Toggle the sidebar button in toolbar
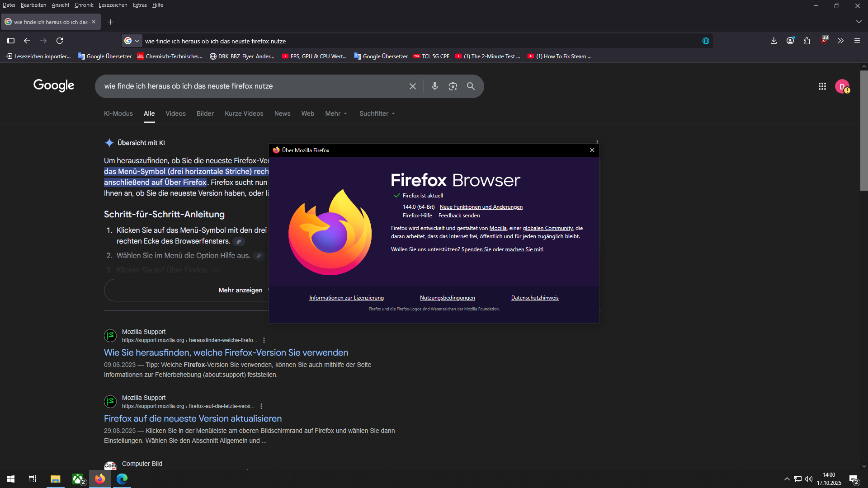The width and height of the screenshot is (868, 488). (11, 41)
